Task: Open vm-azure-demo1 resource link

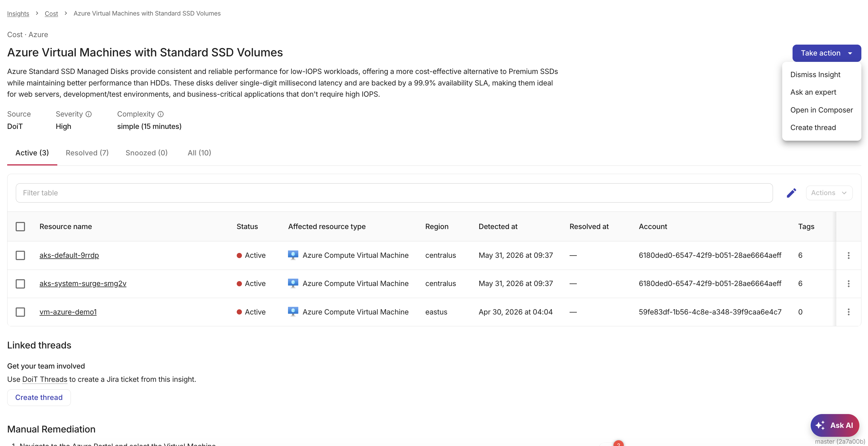Action: point(68,312)
